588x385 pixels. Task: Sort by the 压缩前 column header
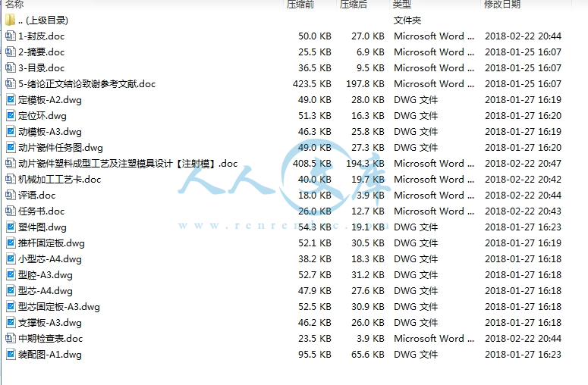(300, 4)
